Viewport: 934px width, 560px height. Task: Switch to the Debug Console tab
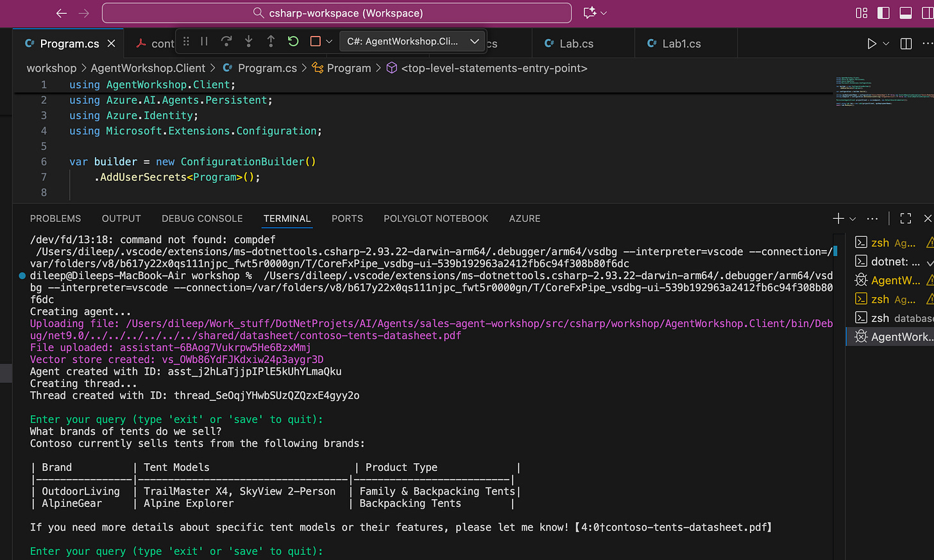click(x=202, y=219)
